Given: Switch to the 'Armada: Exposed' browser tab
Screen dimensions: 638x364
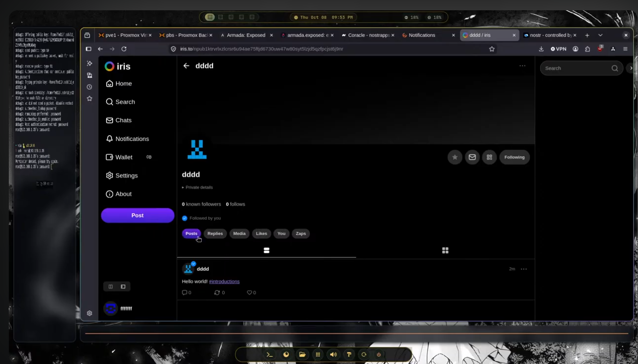Looking at the screenshot, I should pos(246,35).
